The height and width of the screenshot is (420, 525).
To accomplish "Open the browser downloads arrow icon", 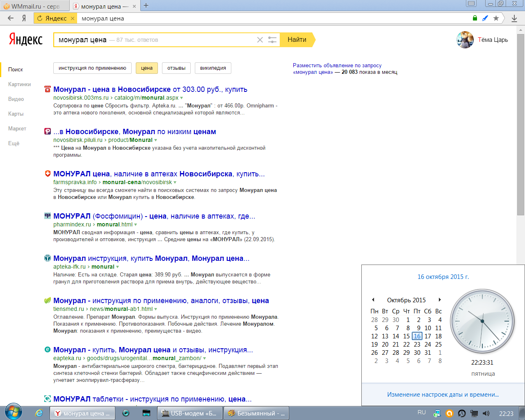I will point(514,18).
